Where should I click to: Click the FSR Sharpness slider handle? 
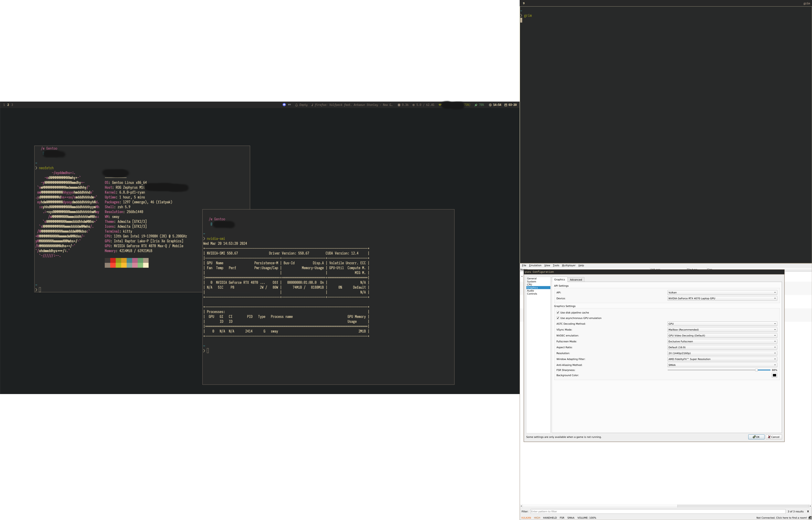[756, 370]
